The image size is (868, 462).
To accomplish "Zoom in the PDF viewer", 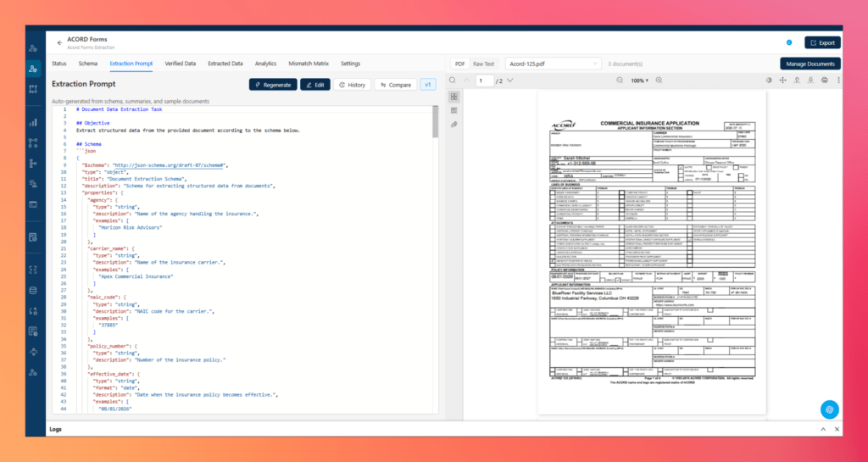I will [659, 81].
